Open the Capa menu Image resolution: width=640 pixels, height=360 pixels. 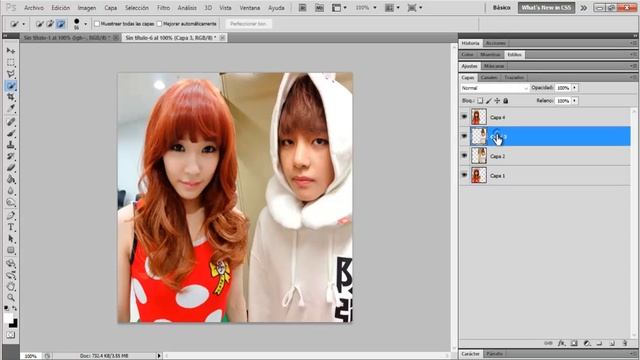point(110,8)
